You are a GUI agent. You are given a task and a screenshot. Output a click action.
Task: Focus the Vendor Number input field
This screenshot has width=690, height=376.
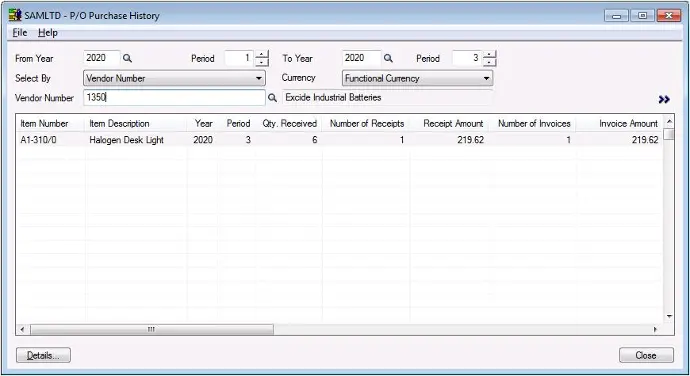pos(174,98)
